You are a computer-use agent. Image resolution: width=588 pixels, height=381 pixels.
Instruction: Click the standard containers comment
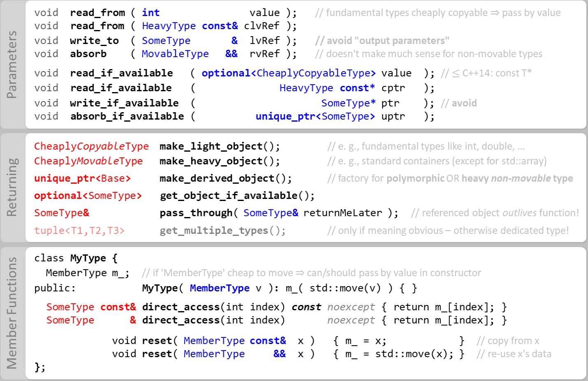point(437,161)
